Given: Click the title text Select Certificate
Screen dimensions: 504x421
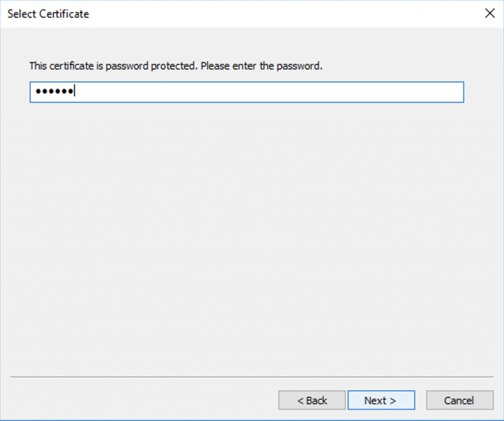Looking at the screenshot, I should (48, 14).
